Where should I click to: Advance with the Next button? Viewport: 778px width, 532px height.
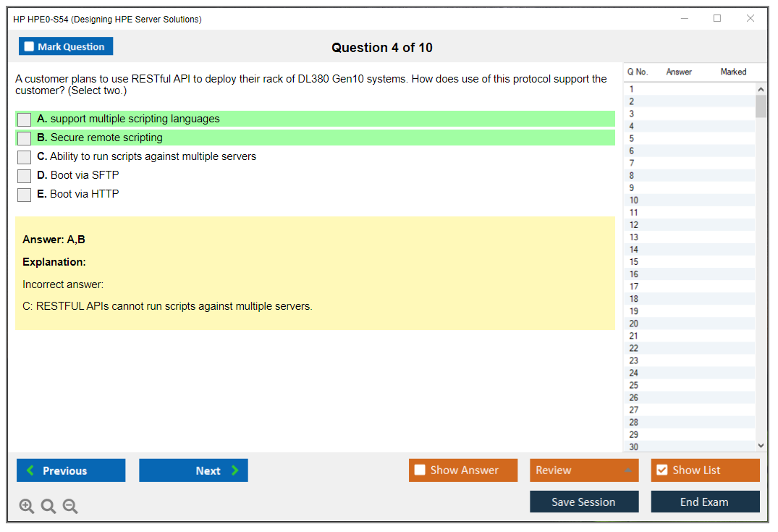193,470
